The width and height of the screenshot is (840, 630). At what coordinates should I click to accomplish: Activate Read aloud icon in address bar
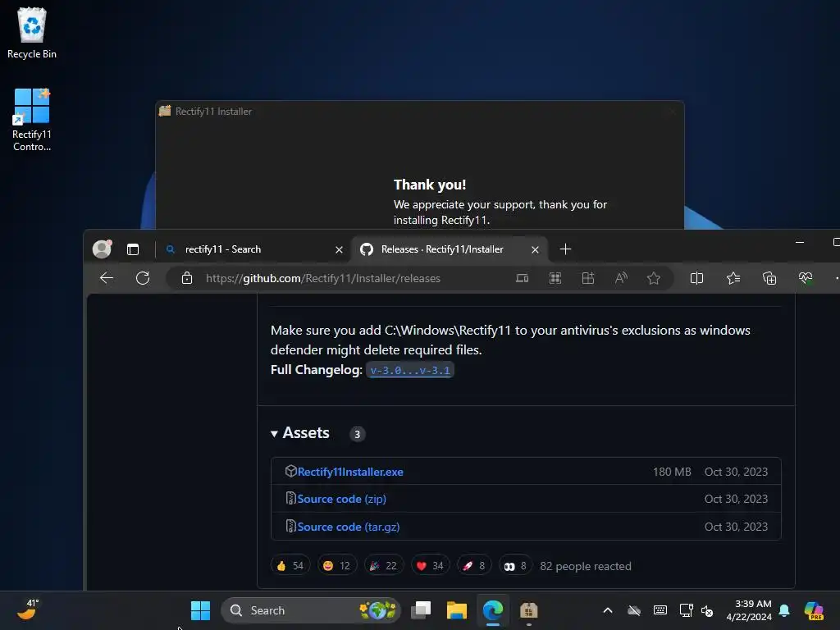click(621, 278)
